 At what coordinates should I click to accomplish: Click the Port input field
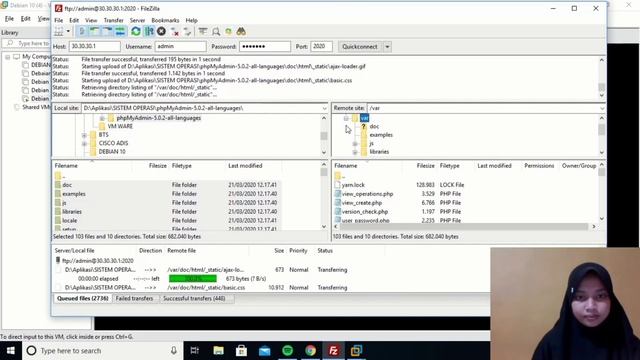321,47
